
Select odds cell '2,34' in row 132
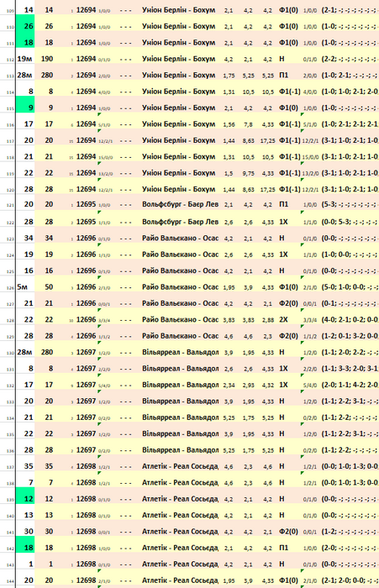click(x=229, y=386)
